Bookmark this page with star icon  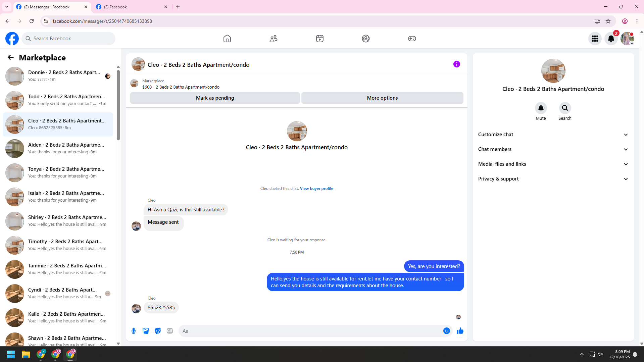pyautogui.click(x=608, y=21)
